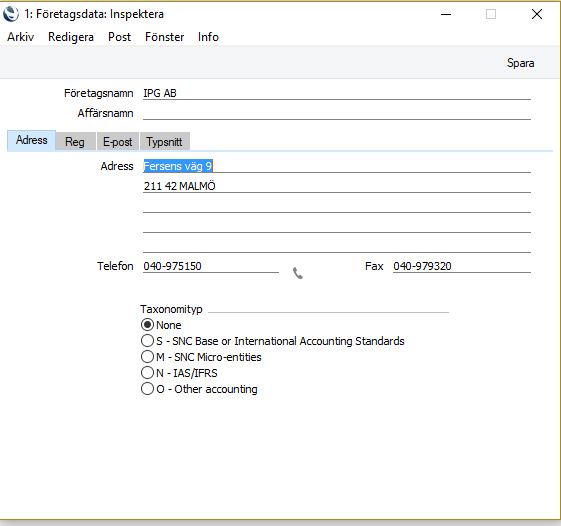
Task: Click the phone dial icon beside Telefon
Action: 298,273
